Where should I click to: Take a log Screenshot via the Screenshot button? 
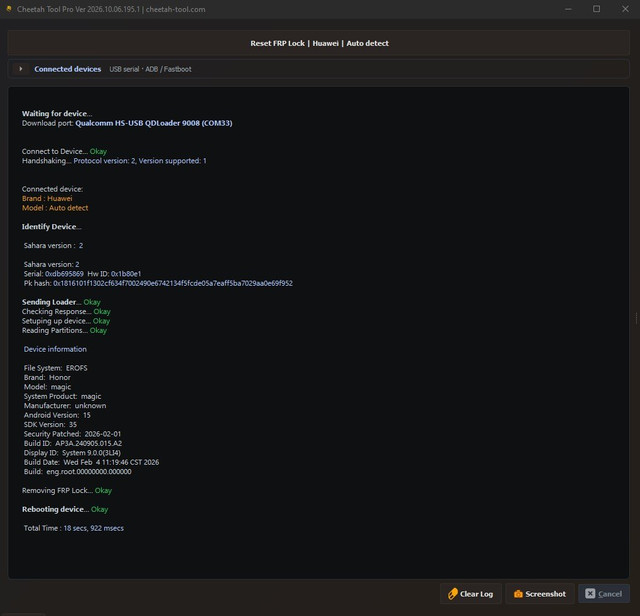coord(540,594)
